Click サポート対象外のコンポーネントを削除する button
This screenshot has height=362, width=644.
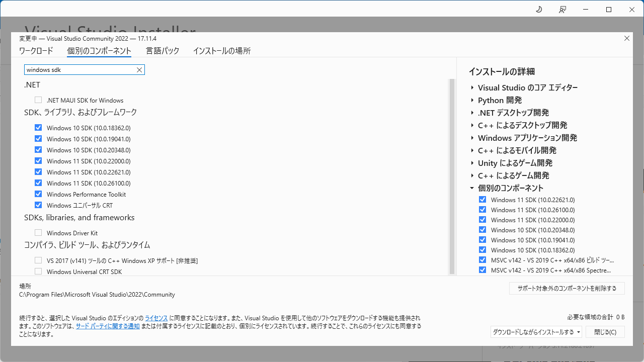(567, 288)
